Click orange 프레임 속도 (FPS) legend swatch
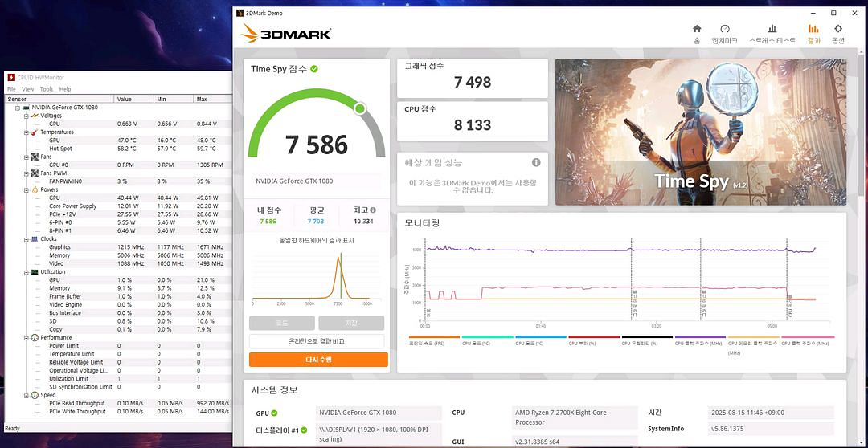The width and height of the screenshot is (868, 448). (x=434, y=337)
